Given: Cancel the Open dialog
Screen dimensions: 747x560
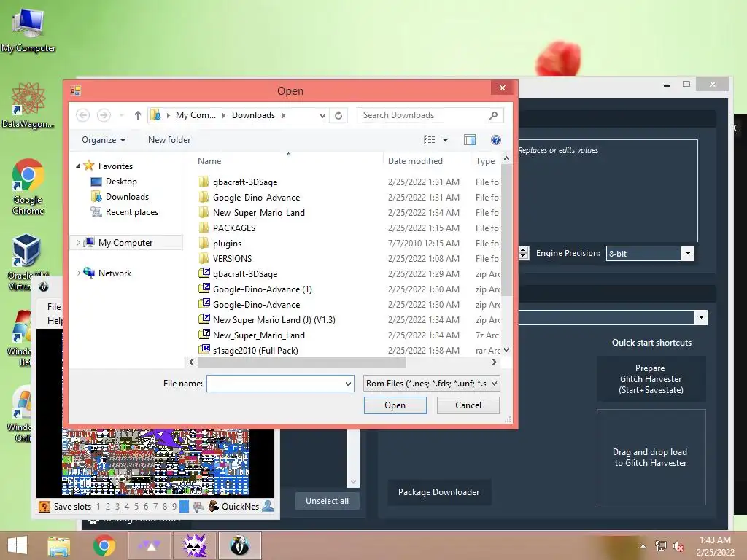Looking at the screenshot, I should [x=468, y=405].
